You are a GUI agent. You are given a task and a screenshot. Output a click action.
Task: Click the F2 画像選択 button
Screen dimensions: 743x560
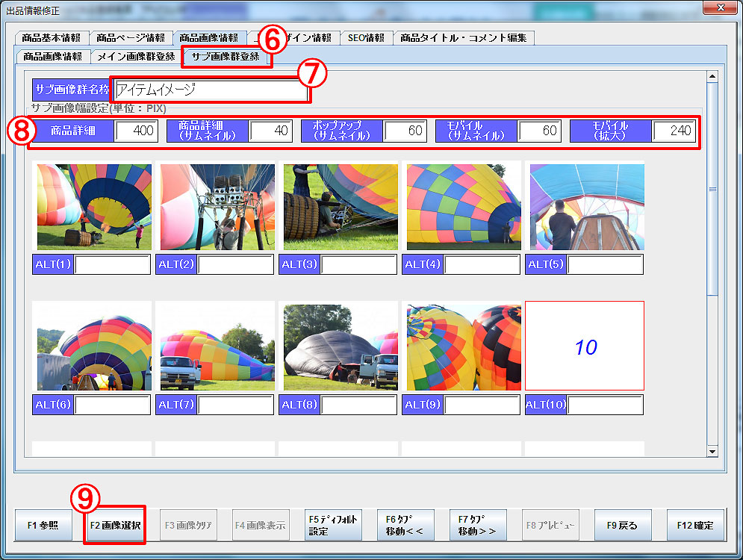click(x=114, y=525)
